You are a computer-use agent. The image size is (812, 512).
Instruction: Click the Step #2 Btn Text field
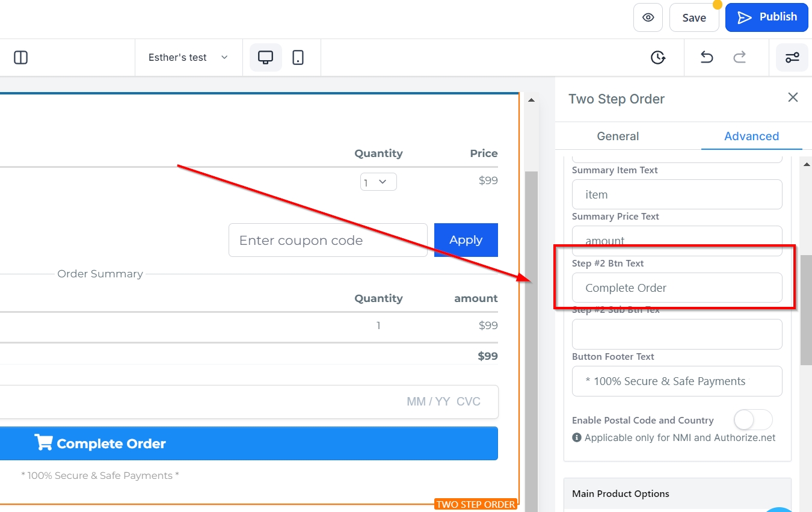coord(677,288)
